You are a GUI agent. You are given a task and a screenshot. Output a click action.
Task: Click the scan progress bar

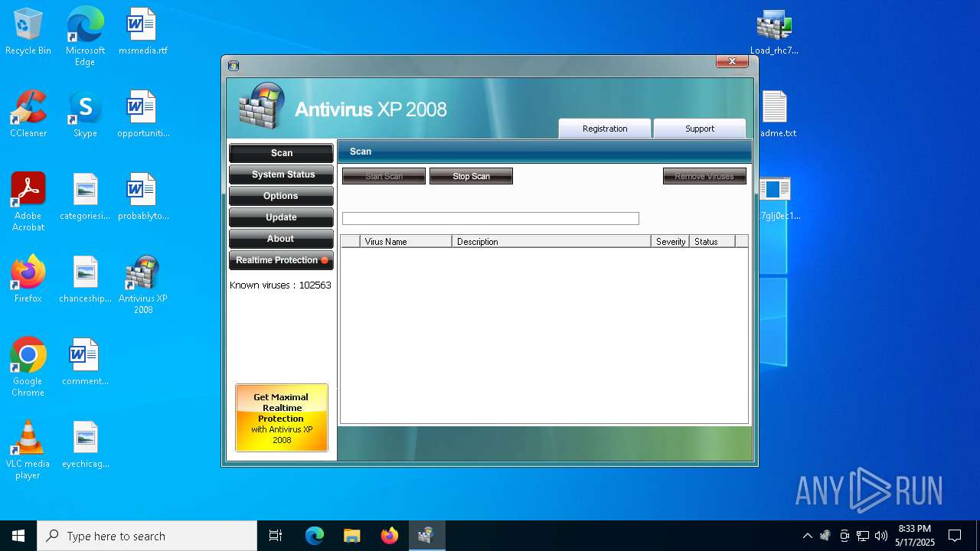coord(491,219)
